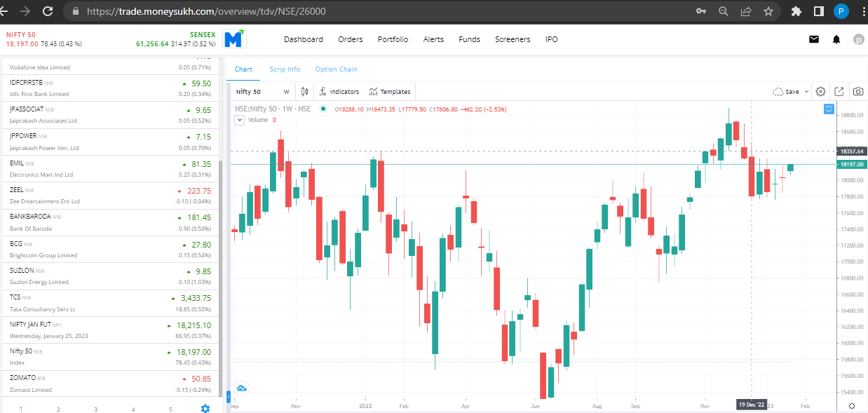Switch to watchlist 5
This screenshot has height=413, width=868.
pyautogui.click(x=170, y=409)
